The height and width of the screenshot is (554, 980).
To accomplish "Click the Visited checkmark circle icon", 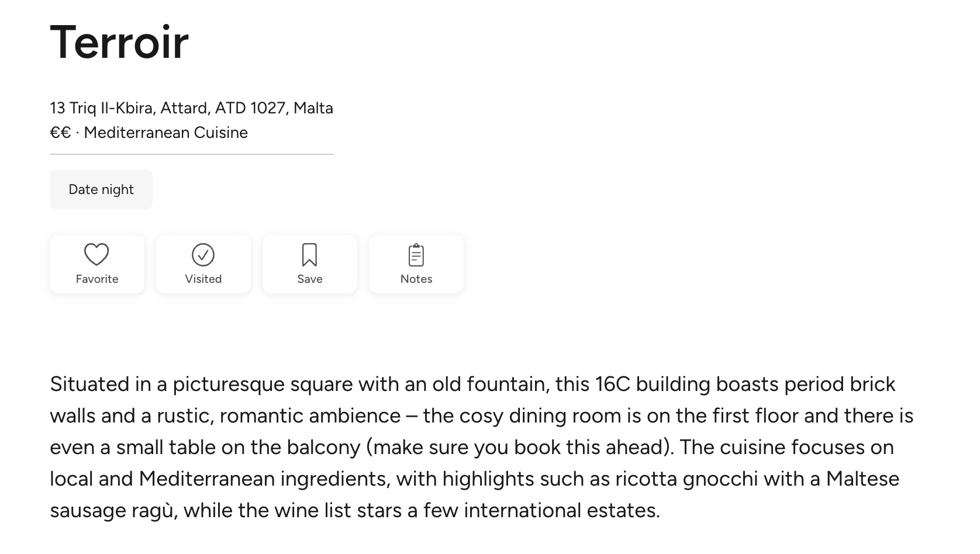I will 203,255.
